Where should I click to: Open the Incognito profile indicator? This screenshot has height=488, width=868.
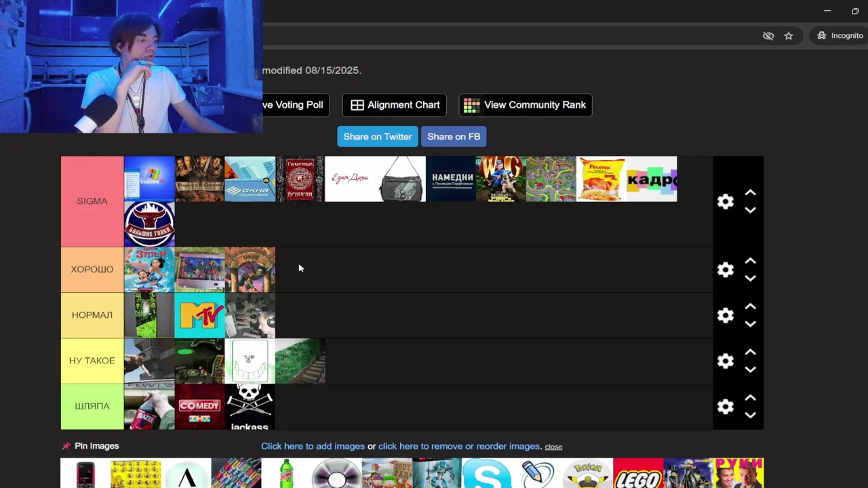(840, 35)
